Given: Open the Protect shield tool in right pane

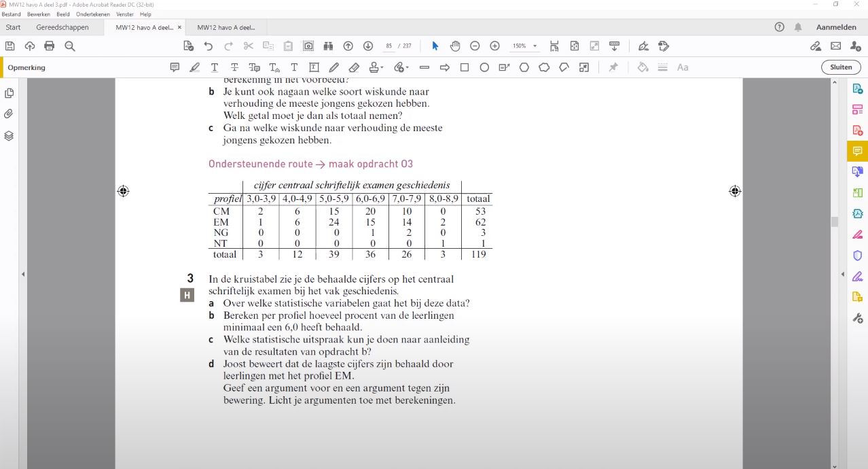Looking at the screenshot, I should 857,256.
